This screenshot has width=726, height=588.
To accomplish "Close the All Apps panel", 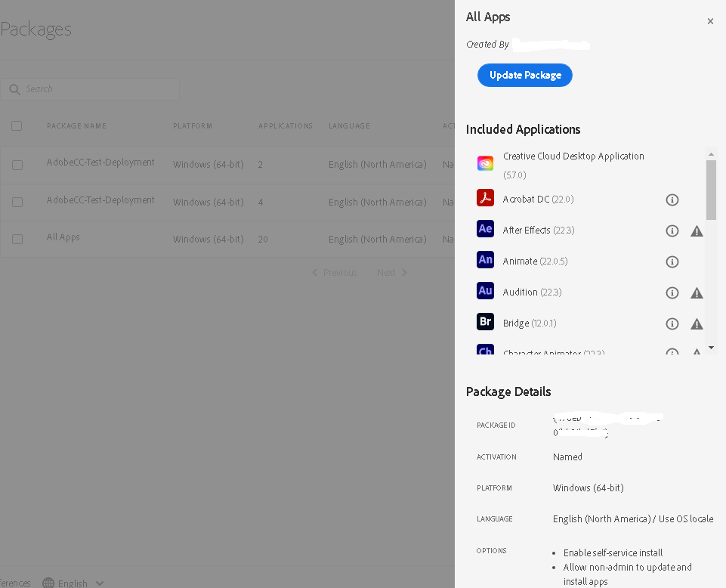I will [710, 21].
